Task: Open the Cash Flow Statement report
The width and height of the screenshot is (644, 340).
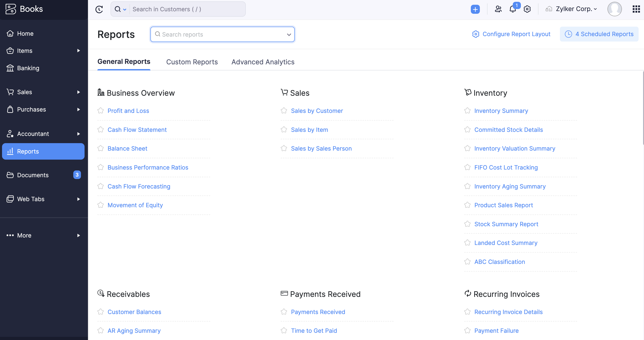Action: point(137,129)
